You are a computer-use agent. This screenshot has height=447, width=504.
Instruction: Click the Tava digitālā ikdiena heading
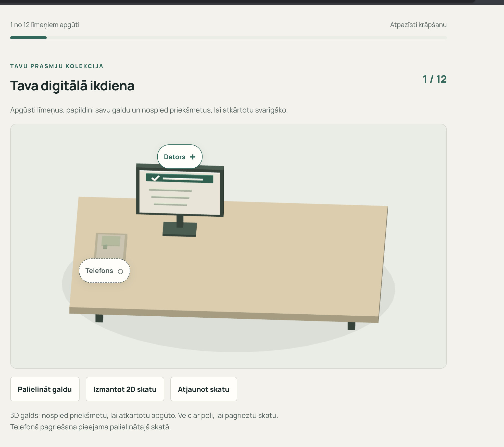pos(72,86)
